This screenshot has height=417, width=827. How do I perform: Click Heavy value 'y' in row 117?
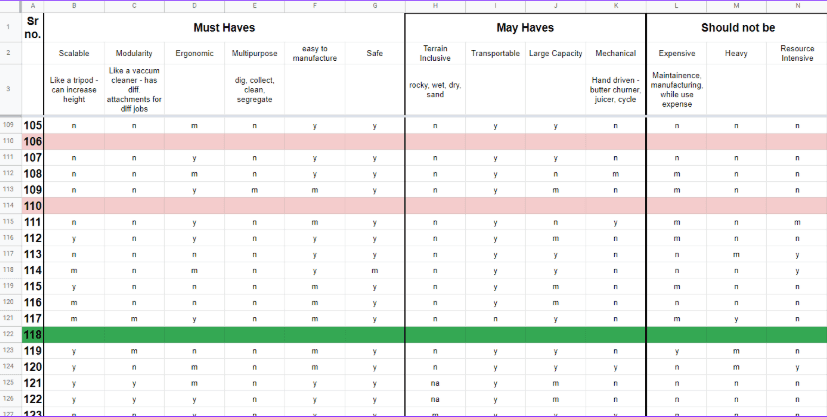tap(736, 319)
